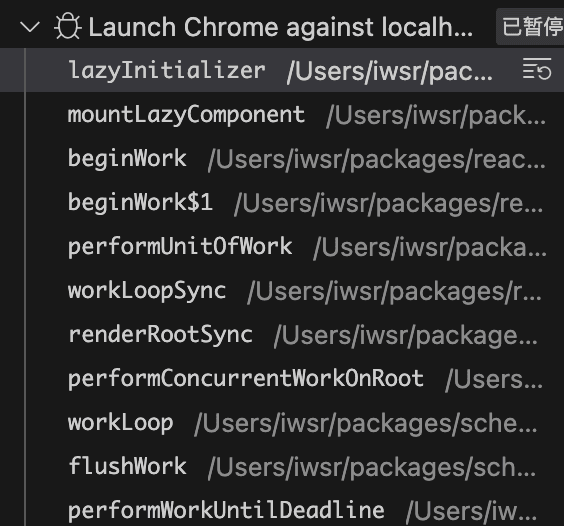
Task: Select the renderRootSync stack frame
Action: point(282,334)
